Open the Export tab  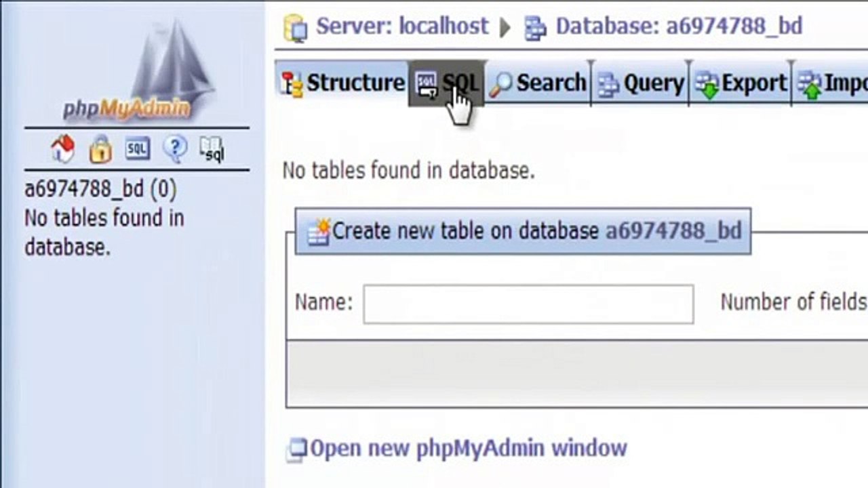pyautogui.click(x=741, y=83)
